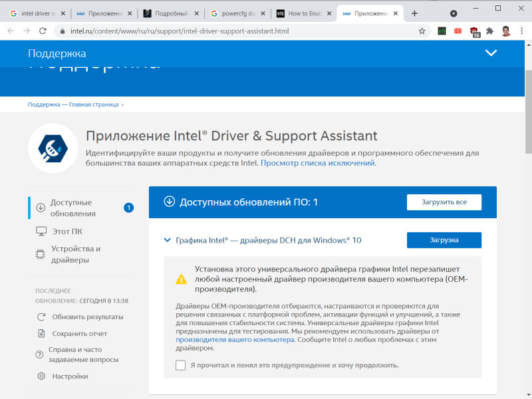The width and height of the screenshot is (532, 399).
Task: Reload the Intel support page
Action: (43, 31)
